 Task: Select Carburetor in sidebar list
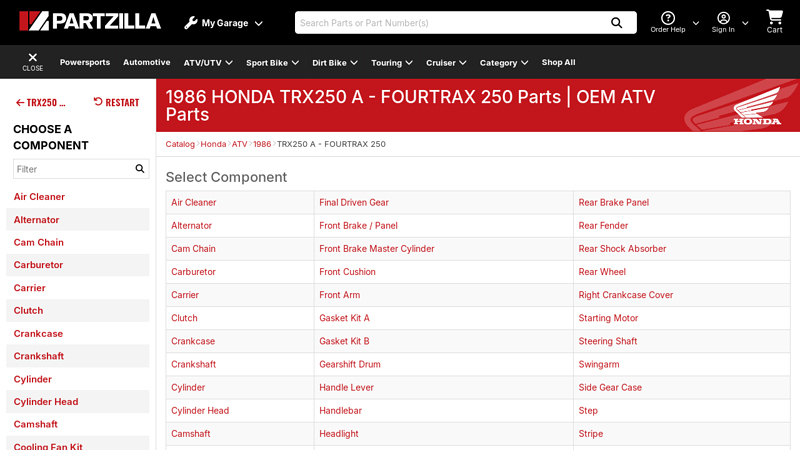pyautogui.click(x=38, y=265)
